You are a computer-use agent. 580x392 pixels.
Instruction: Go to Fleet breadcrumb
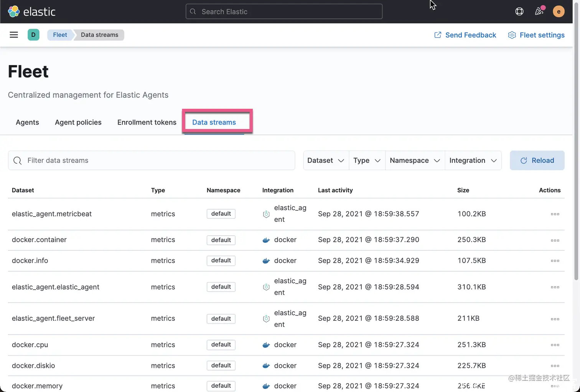point(60,35)
